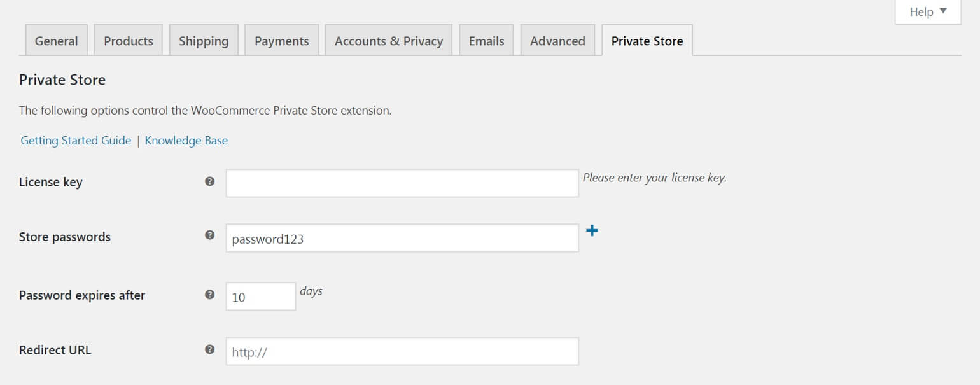Click the Store passwords help icon
Viewport: 980px width, 385px height.
[209, 235]
